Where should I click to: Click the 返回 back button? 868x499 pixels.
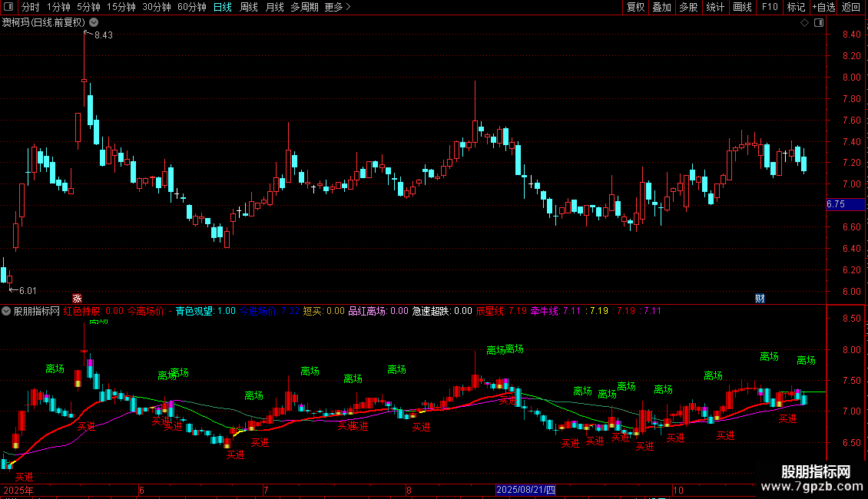pyautogui.click(x=851, y=7)
